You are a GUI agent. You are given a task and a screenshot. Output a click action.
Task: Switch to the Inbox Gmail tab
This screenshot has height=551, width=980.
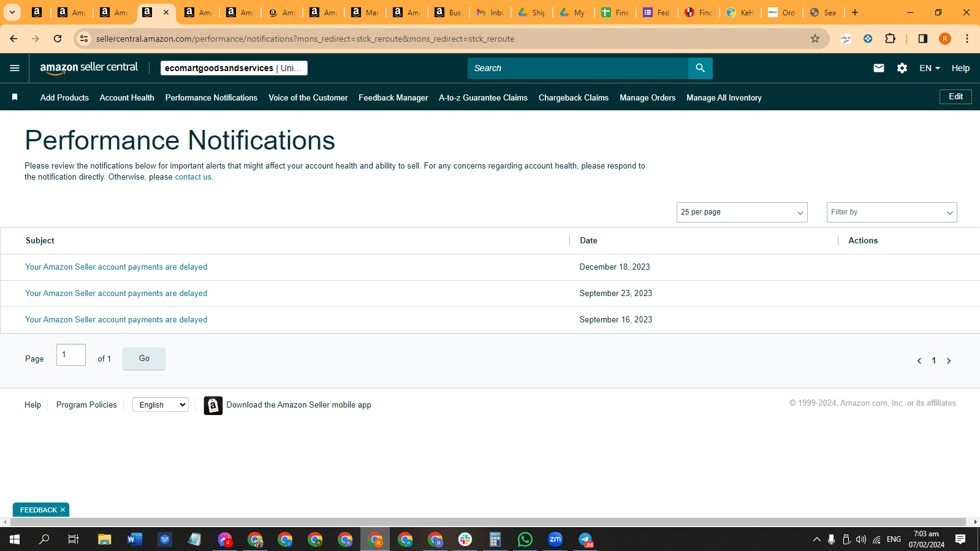pyautogui.click(x=491, y=12)
